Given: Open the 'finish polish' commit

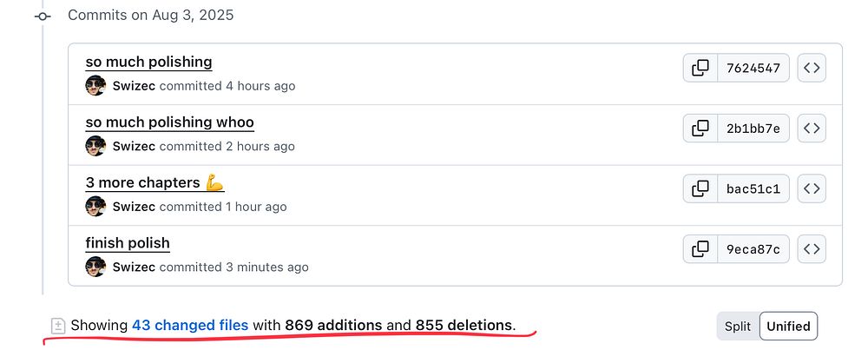Looking at the screenshot, I should [128, 243].
